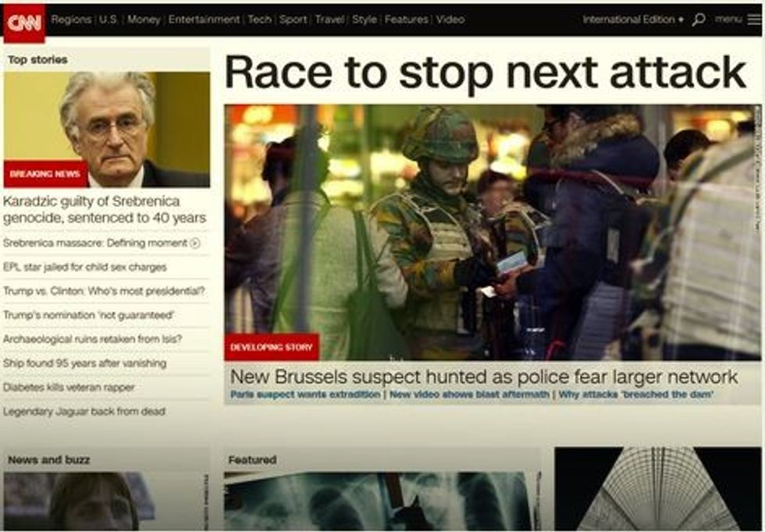This screenshot has width=765, height=532.
Task: Click the Karadzic breaking news photo
Action: click(x=107, y=129)
